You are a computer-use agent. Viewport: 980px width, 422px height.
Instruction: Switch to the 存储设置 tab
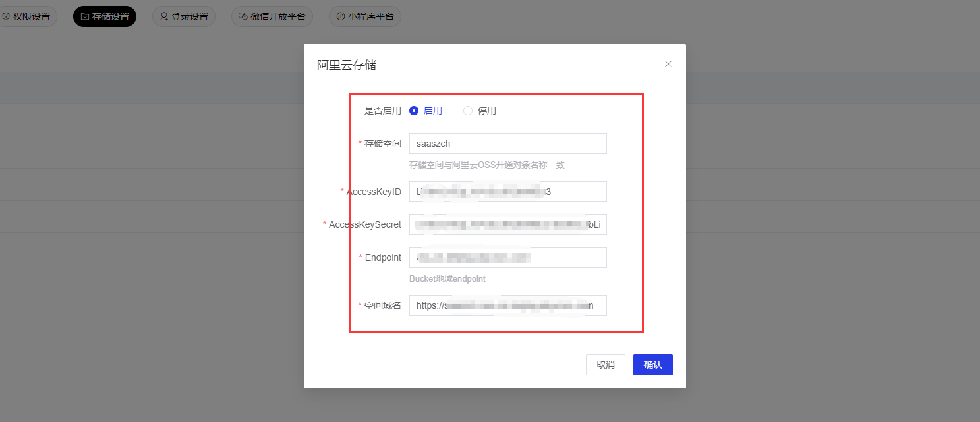point(105,16)
